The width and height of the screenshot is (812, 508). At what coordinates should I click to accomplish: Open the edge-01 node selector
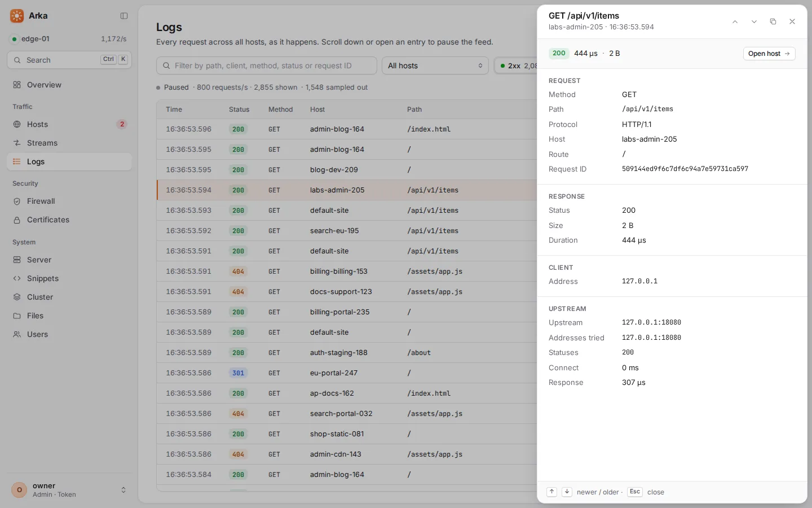tap(69, 39)
